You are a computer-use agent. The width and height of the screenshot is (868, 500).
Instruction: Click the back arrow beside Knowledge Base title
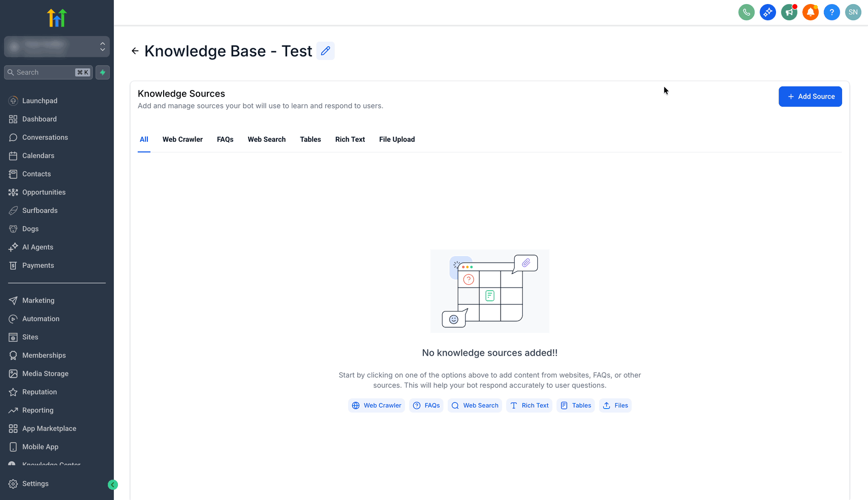tap(135, 51)
